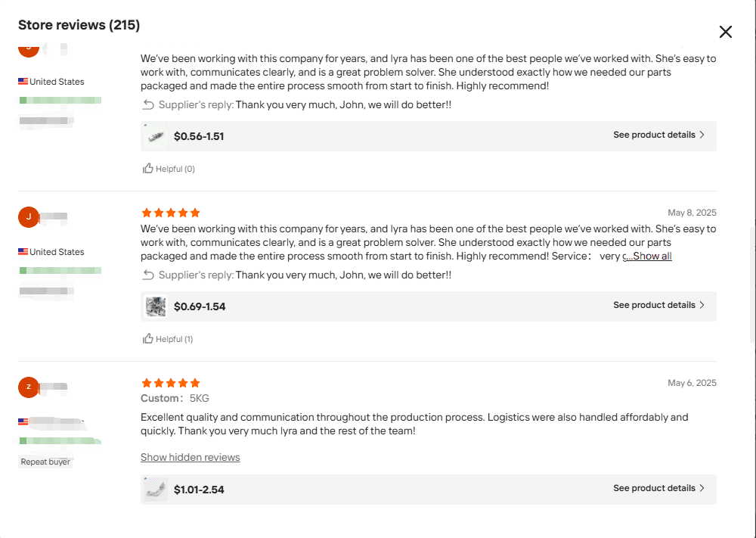Click the reply arrow icon on May 8 review
This screenshot has height=538, width=756.
coord(148,275)
